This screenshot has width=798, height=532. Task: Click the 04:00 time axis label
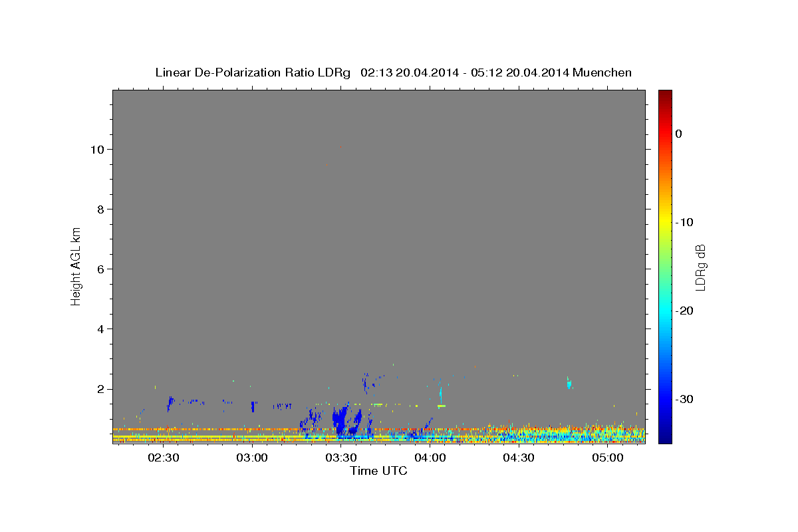(x=430, y=458)
